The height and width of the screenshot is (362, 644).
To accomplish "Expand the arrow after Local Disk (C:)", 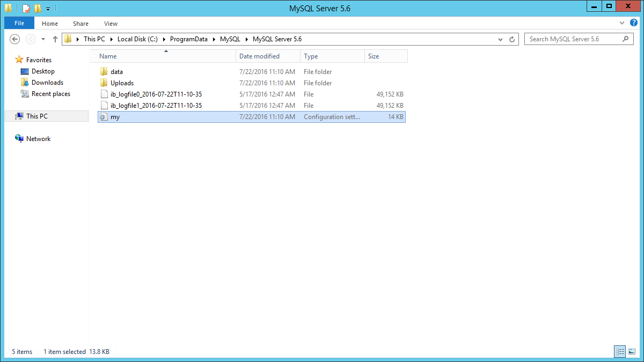I will click(x=164, y=39).
